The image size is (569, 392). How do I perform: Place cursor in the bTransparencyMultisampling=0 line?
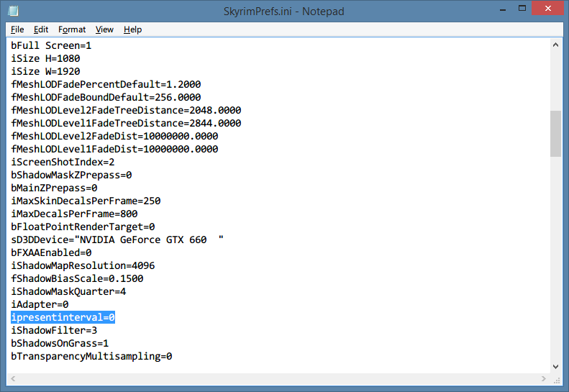(x=91, y=356)
